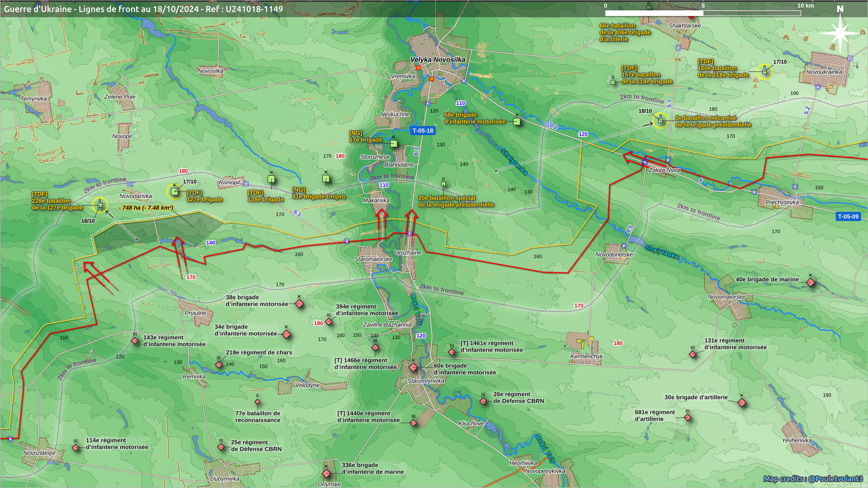
Task: Click the yellow-circled 160e bataillon marker
Action: pyautogui.click(x=764, y=72)
